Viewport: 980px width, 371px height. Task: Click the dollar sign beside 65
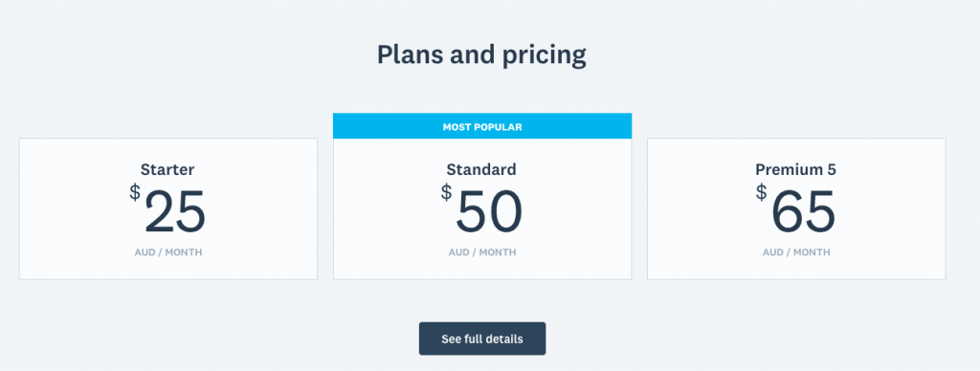pos(761,192)
